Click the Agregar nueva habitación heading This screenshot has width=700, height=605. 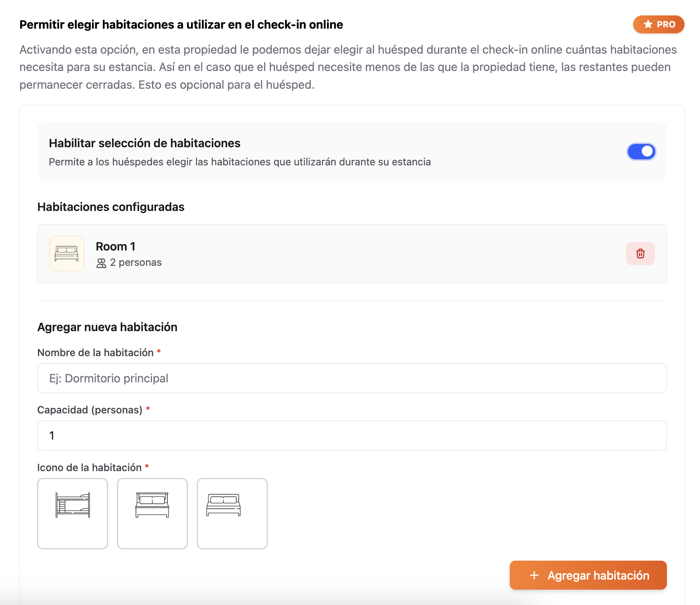coord(107,327)
